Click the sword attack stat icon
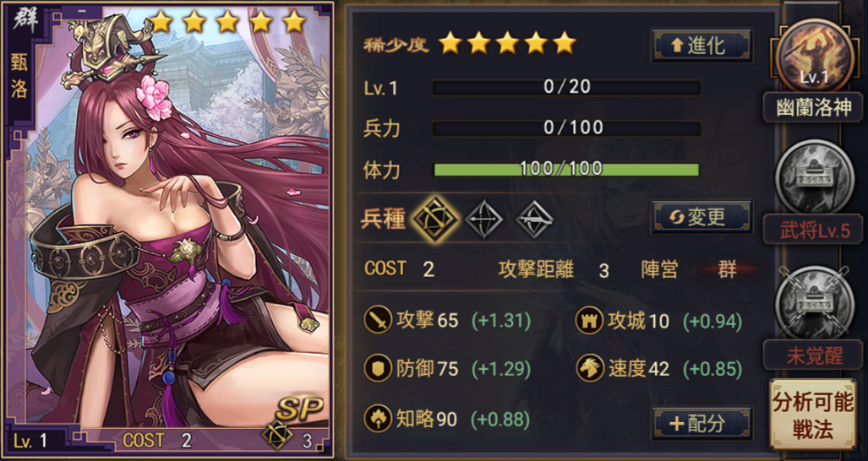This screenshot has height=461, width=868. (378, 321)
